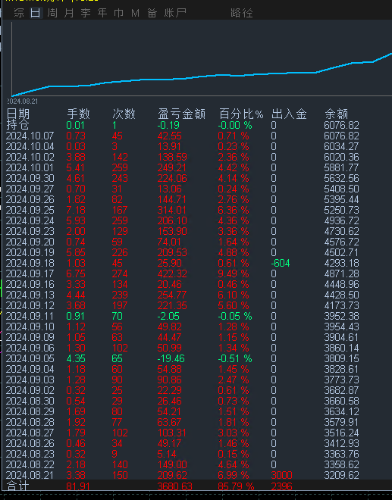Click the 合计 total row label
Viewport: 392px width, 500px height.
tap(17, 486)
